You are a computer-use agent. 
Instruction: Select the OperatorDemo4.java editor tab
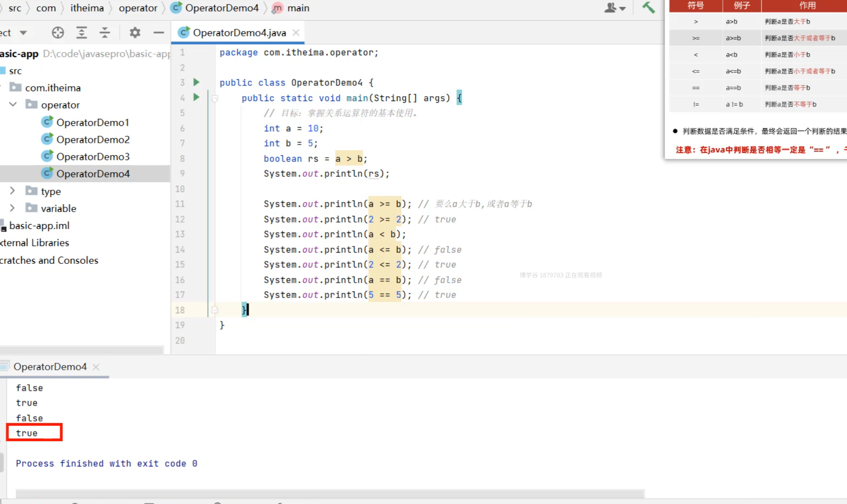click(239, 33)
